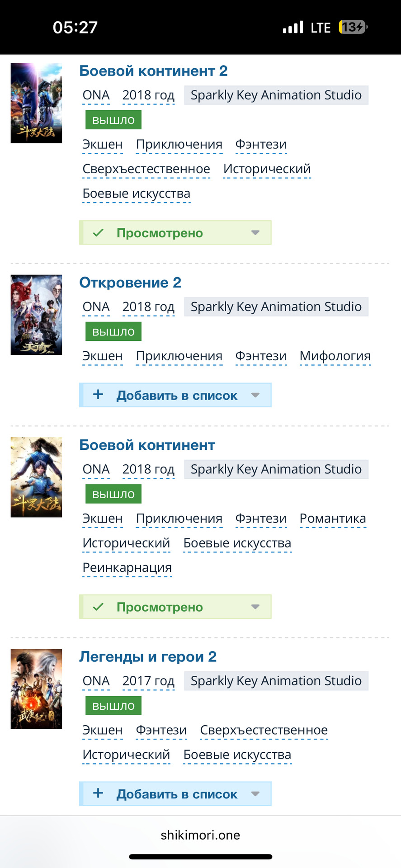Open Легенды и герои 2 poster thumbnail
The image size is (401, 868).
tap(36, 689)
